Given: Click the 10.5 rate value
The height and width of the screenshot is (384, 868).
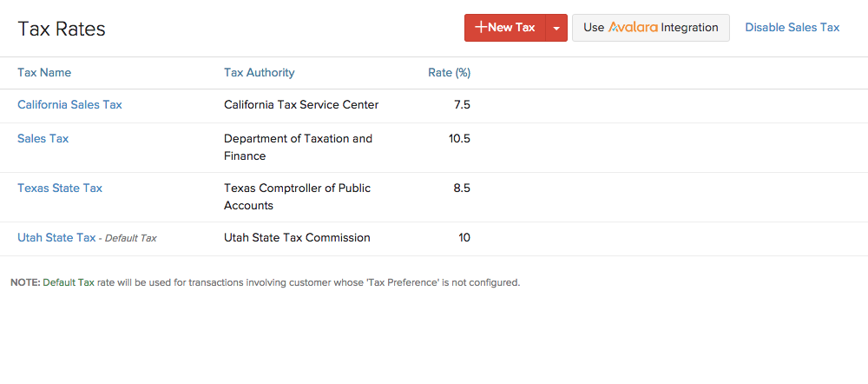Looking at the screenshot, I should (459, 138).
